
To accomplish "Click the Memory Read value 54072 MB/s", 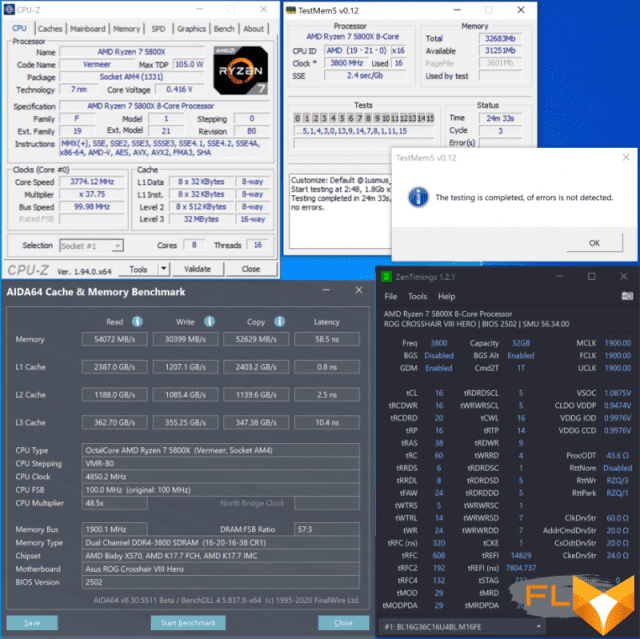I will pos(115,339).
